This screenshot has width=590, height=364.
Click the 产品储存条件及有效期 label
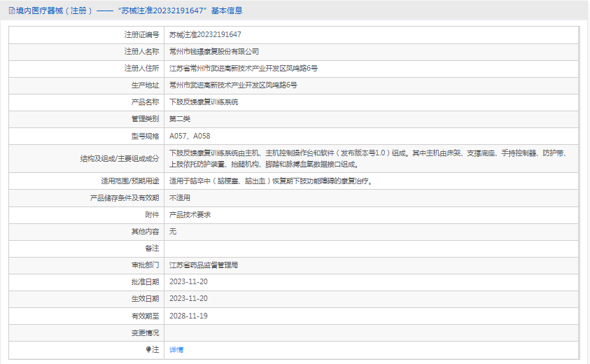124,198
